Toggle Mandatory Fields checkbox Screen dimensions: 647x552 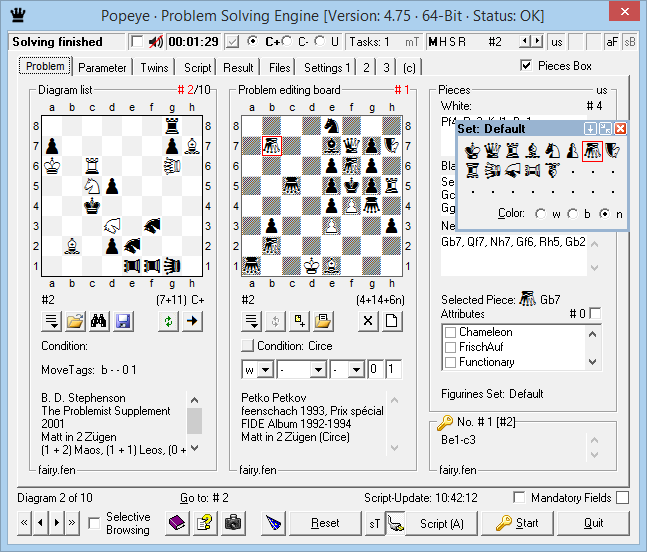519,498
